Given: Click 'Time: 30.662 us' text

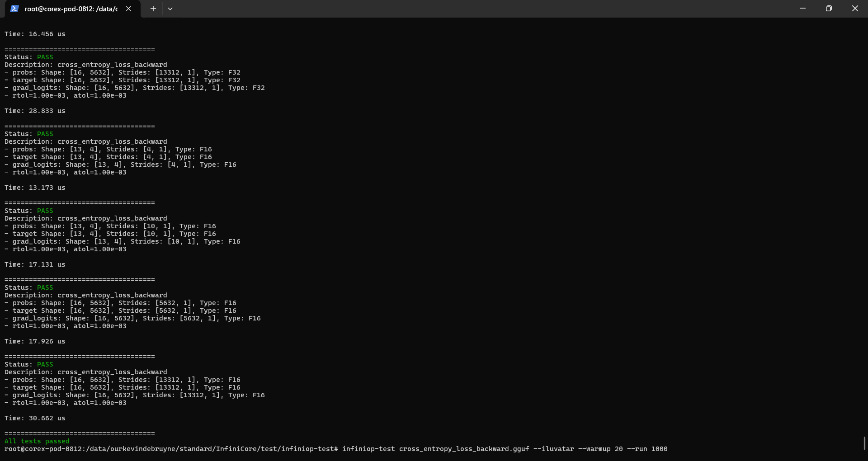Looking at the screenshot, I should [35, 418].
